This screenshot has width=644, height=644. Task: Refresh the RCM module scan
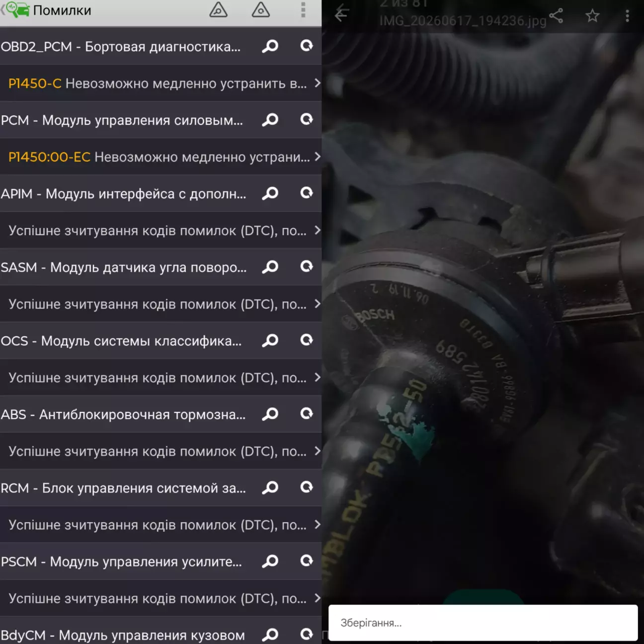(307, 487)
